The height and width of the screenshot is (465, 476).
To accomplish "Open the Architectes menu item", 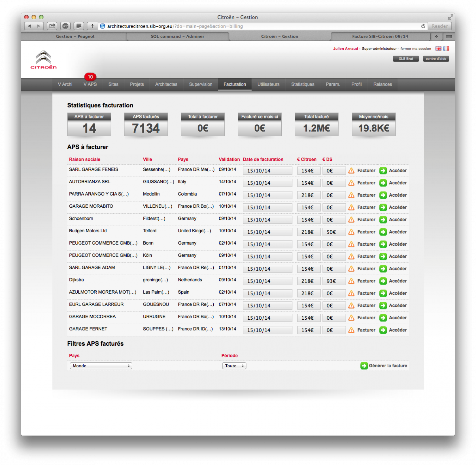I will point(166,84).
